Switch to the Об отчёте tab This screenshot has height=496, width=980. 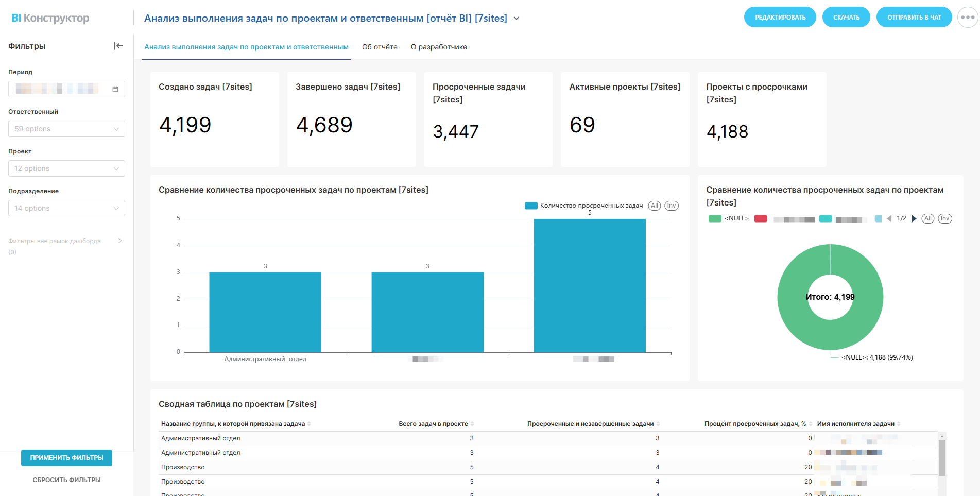(x=380, y=47)
